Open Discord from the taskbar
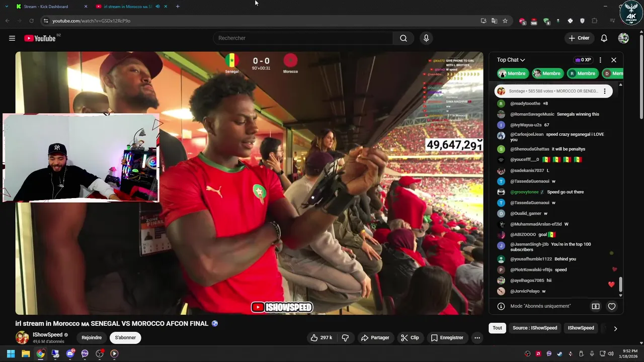The height and width of the screenshot is (362, 644). (70, 354)
